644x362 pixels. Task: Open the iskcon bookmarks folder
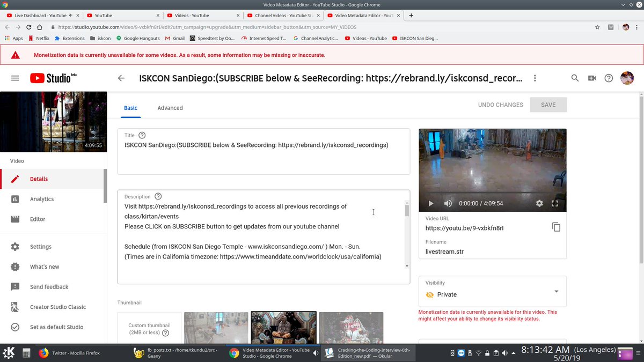[x=100, y=39]
